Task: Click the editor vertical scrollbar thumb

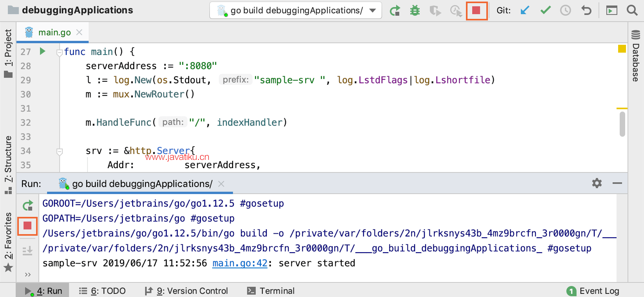Action: 622,124
